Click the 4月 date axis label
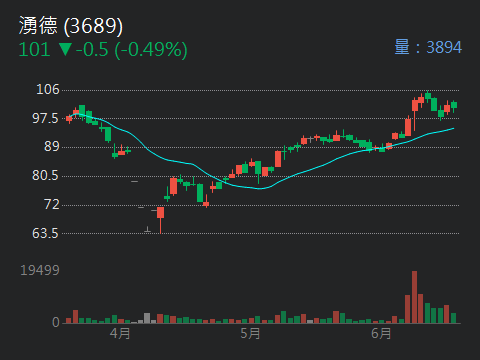The image size is (480, 360). coord(120,333)
